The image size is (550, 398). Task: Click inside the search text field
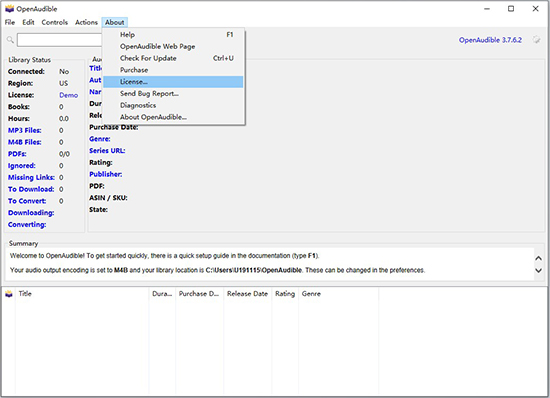pyautogui.click(x=60, y=40)
